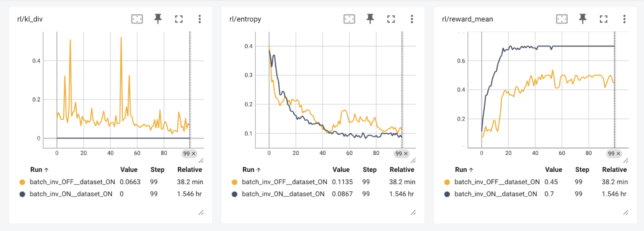Click orange batch_inv_OFF swatch in kl_div table
Screen dimensions: 644x231
coord(22,182)
